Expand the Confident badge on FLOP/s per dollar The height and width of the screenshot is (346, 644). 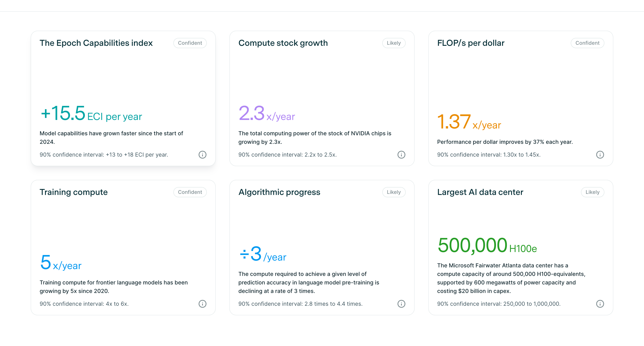click(587, 43)
